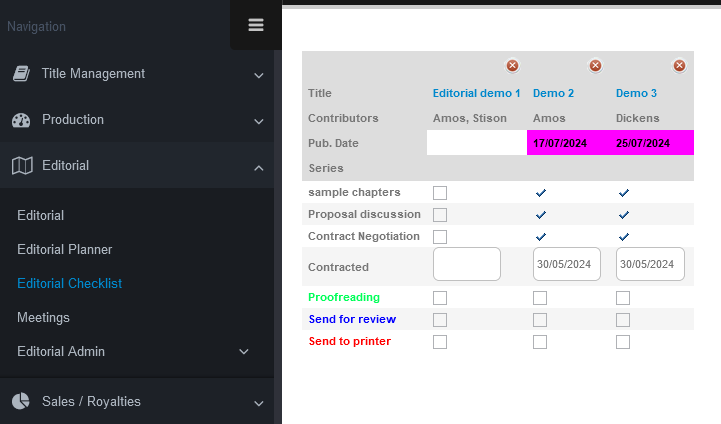Image resolution: width=721 pixels, height=424 pixels.
Task: Expand the Title Management chevron
Action: pyautogui.click(x=258, y=76)
